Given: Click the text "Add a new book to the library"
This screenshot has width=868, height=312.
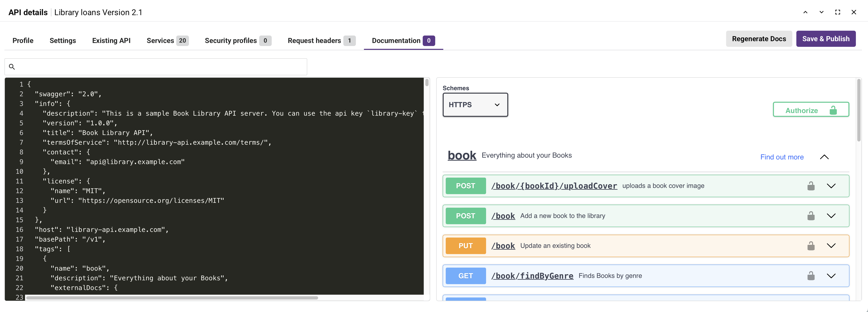Looking at the screenshot, I should [x=563, y=216].
